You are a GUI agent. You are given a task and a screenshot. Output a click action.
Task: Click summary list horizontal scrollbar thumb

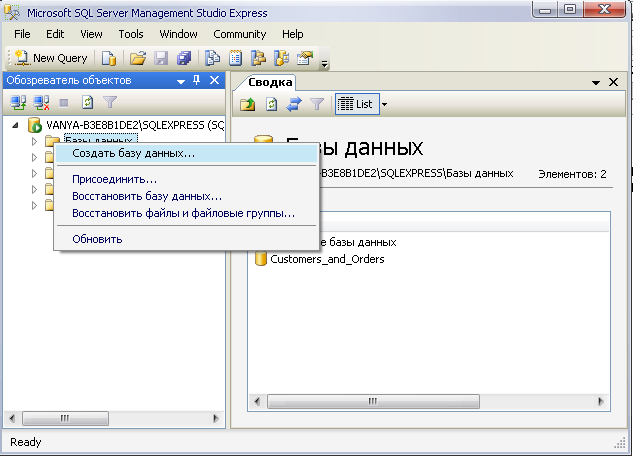(373, 402)
